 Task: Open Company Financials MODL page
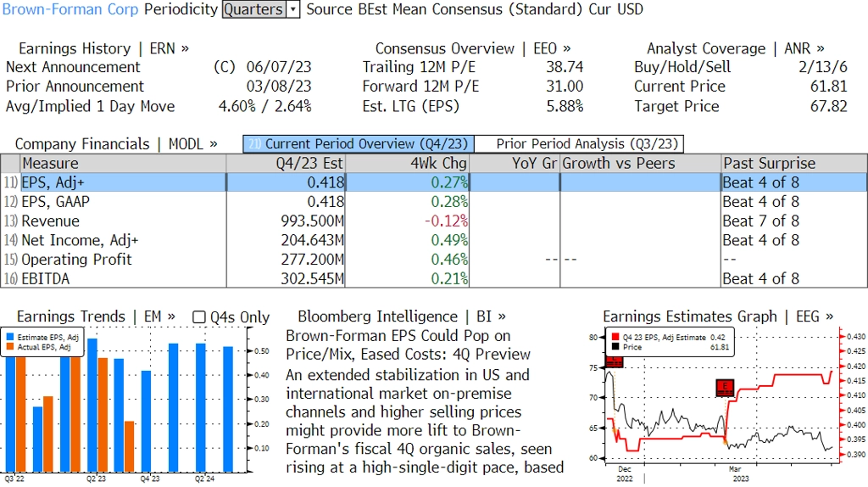(116, 144)
